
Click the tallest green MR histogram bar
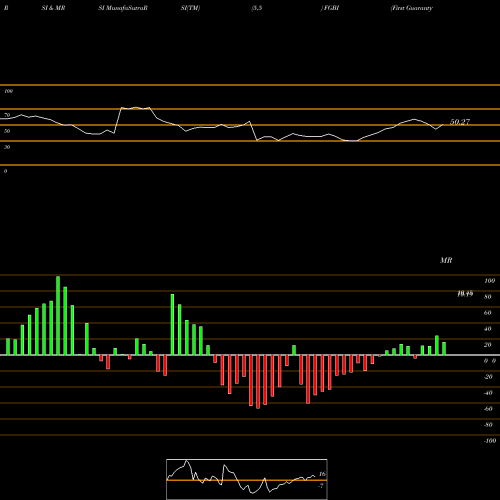click(x=58, y=315)
